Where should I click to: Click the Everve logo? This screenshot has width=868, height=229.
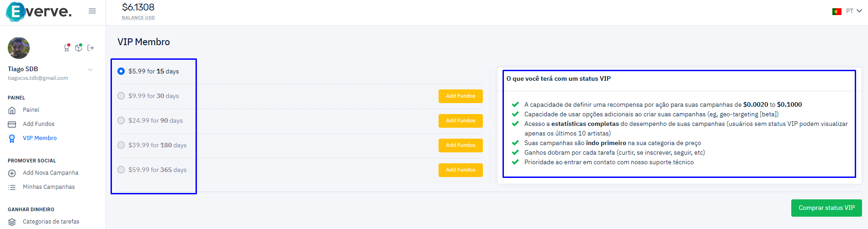(39, 11)
